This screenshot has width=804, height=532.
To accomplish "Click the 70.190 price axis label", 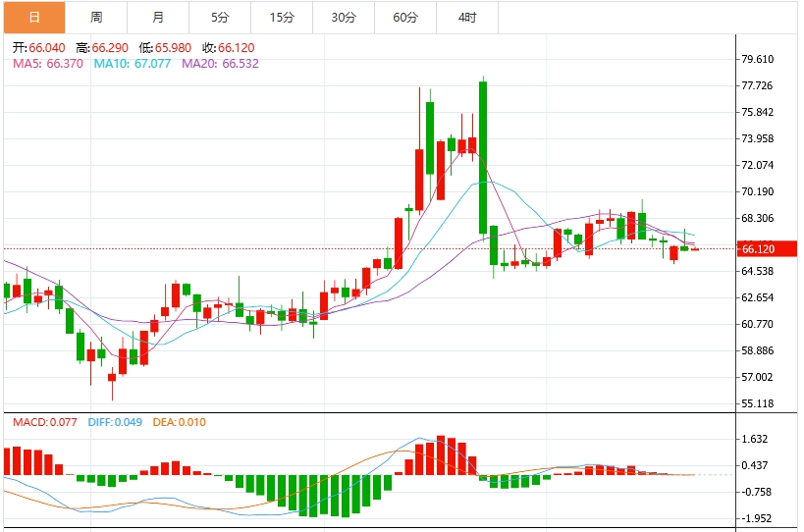I will point(758,191).
